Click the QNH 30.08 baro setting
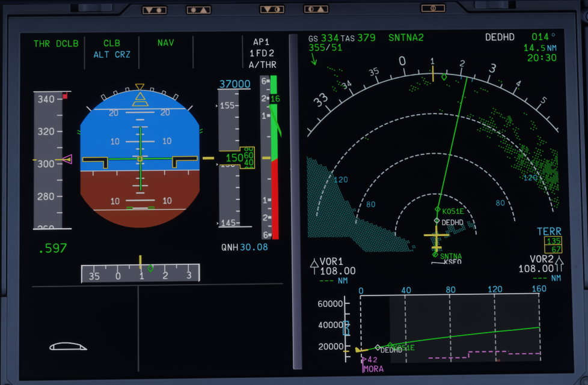 (245, 247)
